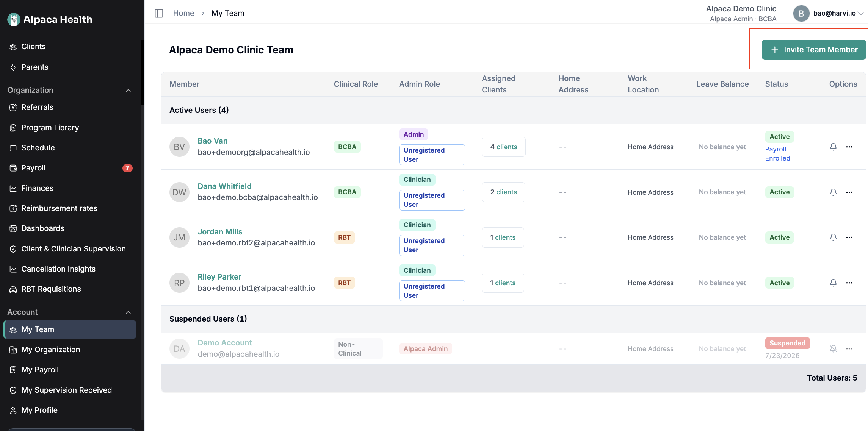Click the Client & Clinician Supervision shield icon

(13, 249)
